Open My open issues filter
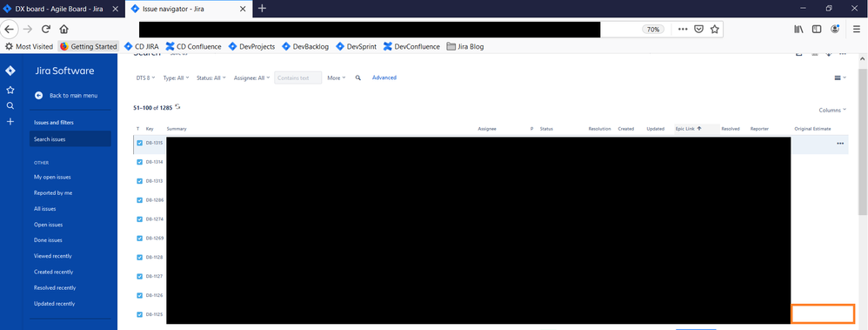This screenshot has width=868, height=330. point(52,177)
